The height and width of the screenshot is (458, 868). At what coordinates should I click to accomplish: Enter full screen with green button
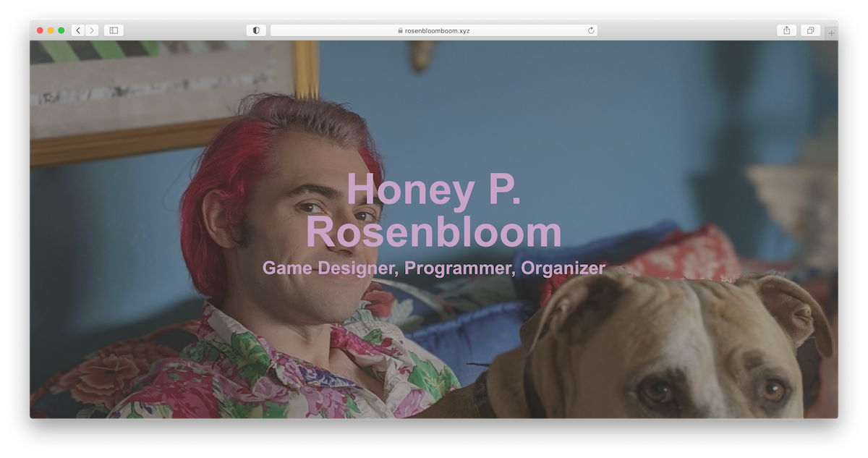pyautogui.click(x=61, y=30)
